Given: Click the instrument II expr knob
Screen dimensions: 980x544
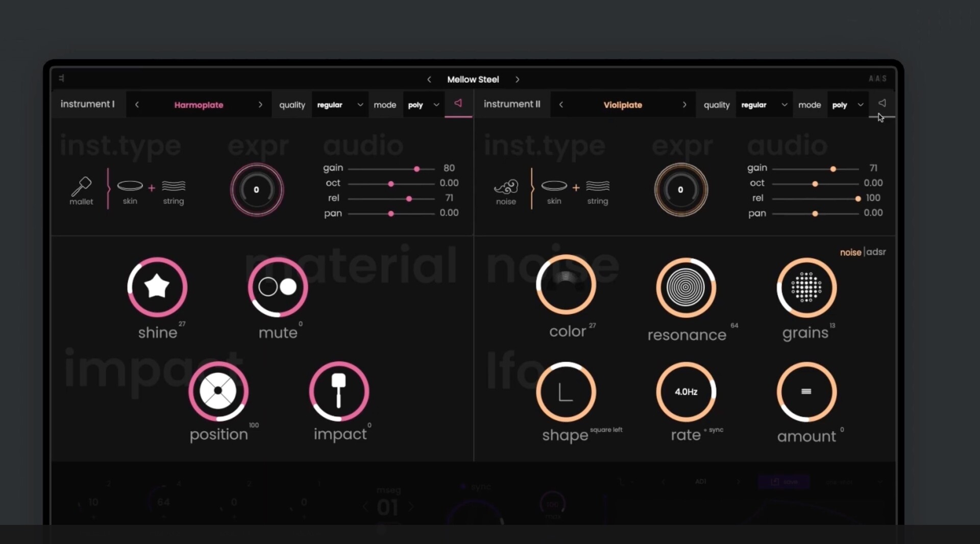Looking at the screenshot, I should point(680,190).
